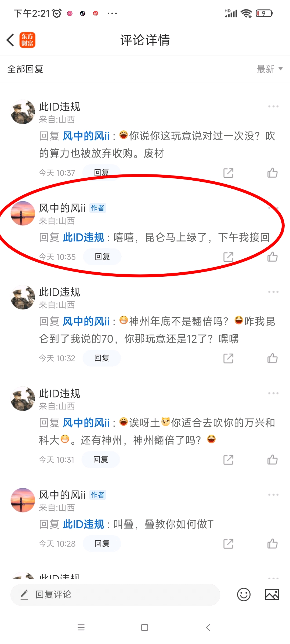Viewport: 290px width, 644px height.
Task: Share the 10:32 comment
Action: 228,358
